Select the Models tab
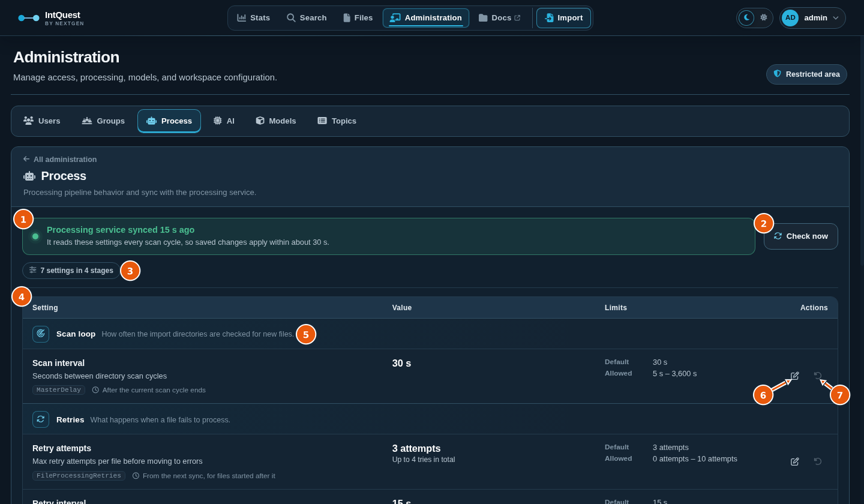 (x=276, y=121)
